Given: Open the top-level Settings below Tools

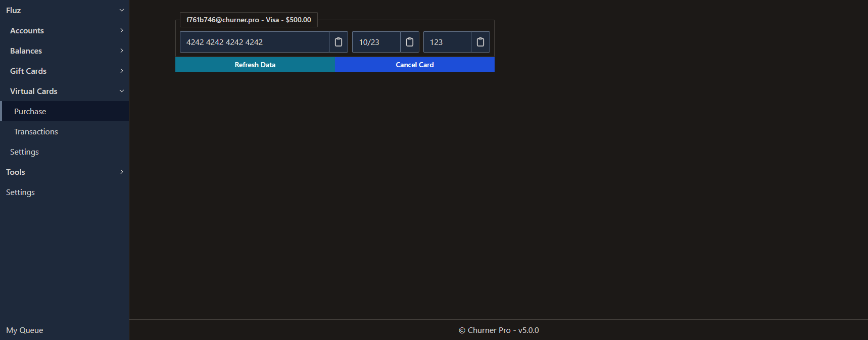Looking at the screenshot, I should [x=20, y=192].
